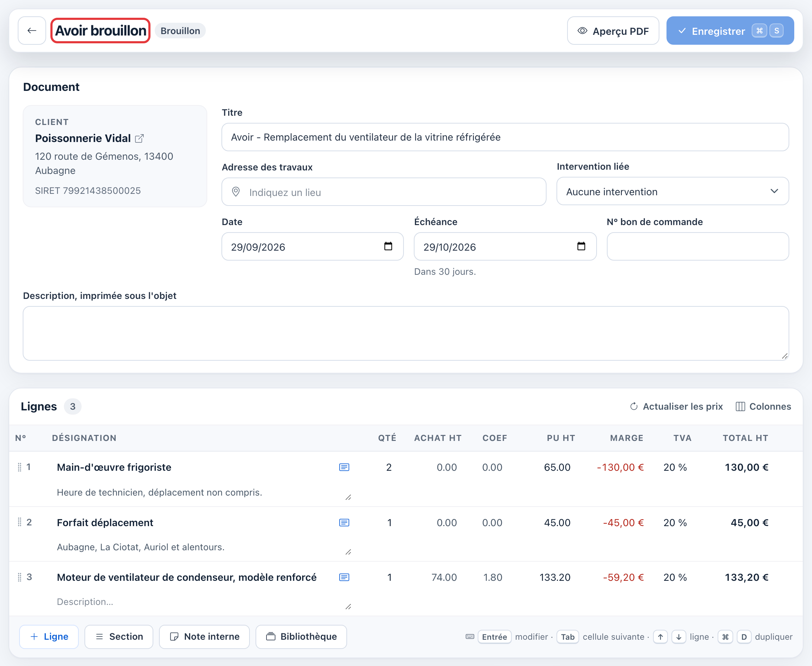Open description icon for Forfait déplacement
The width and height of the screenshot is (812, 666).
[344, 523]
